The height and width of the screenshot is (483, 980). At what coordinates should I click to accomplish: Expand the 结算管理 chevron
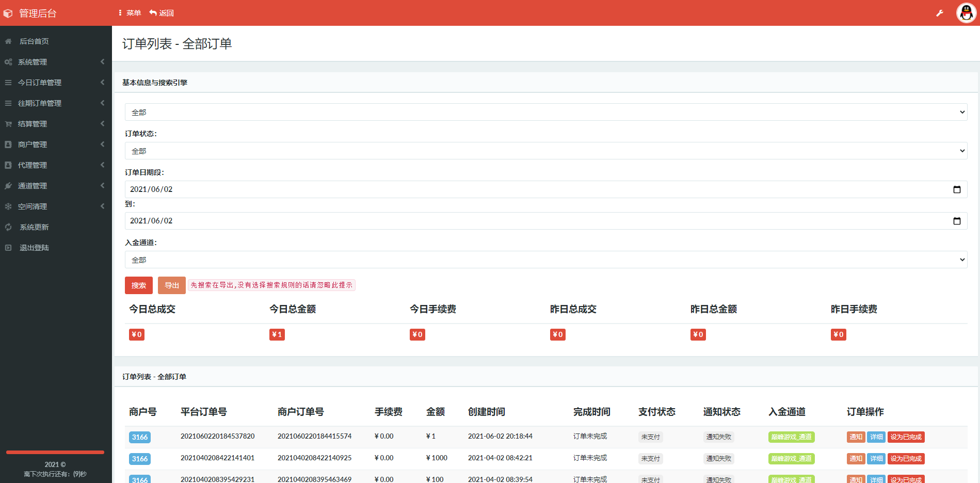pos(102,124)
